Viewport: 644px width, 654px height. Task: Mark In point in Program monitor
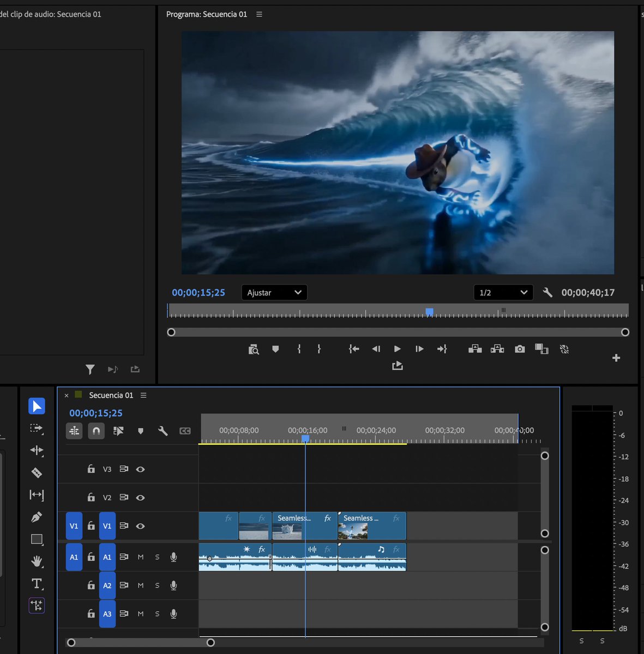[x=299, y=349]
